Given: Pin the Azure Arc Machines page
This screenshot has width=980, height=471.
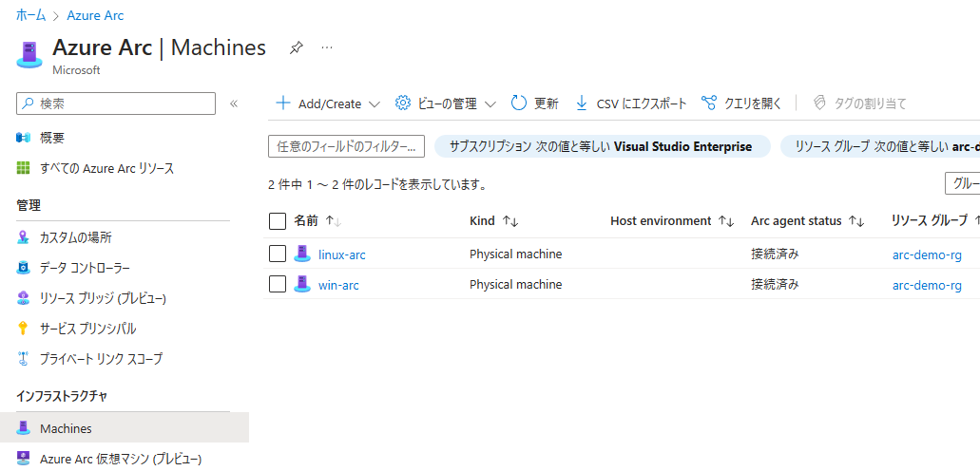Looking at the screenshot, I should (x=297, y=48).
